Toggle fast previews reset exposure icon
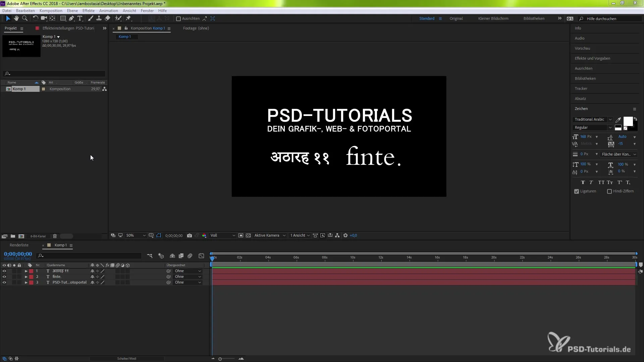 coord(345,236)
